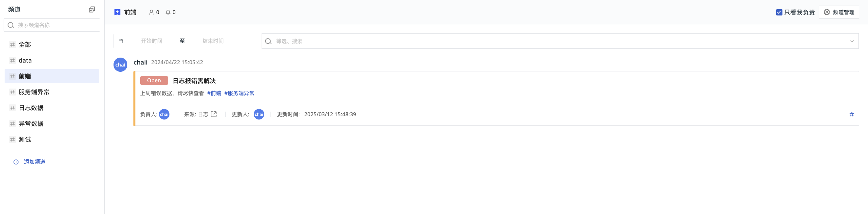Click the calendar icon in date range picker
The height and width of the screenshot is (214, 868).
coord(121,41)
